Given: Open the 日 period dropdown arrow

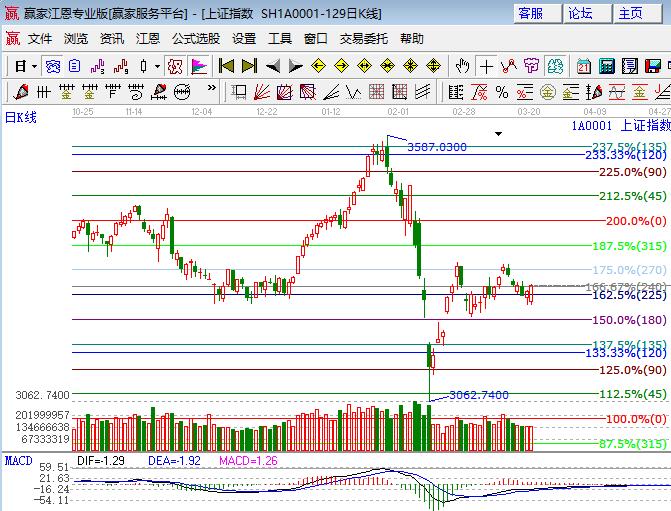Looking at the screenshot, I should tap(34, 66).
